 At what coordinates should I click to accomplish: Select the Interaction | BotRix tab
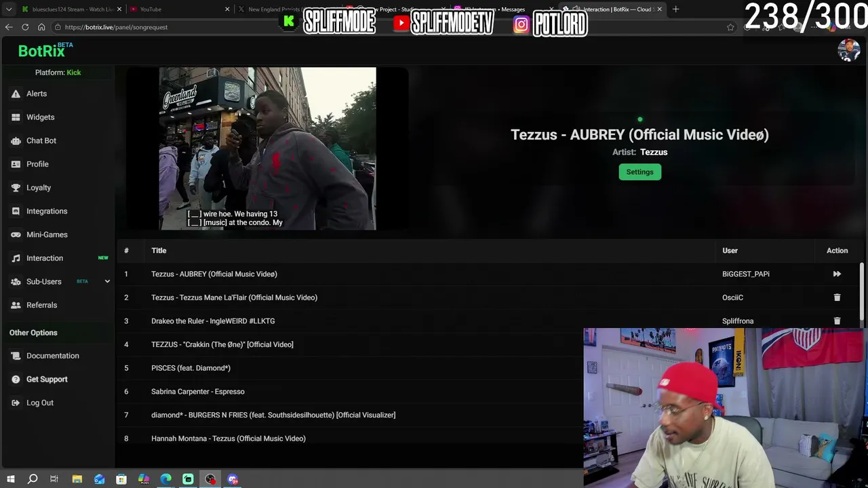click(612, 9)
